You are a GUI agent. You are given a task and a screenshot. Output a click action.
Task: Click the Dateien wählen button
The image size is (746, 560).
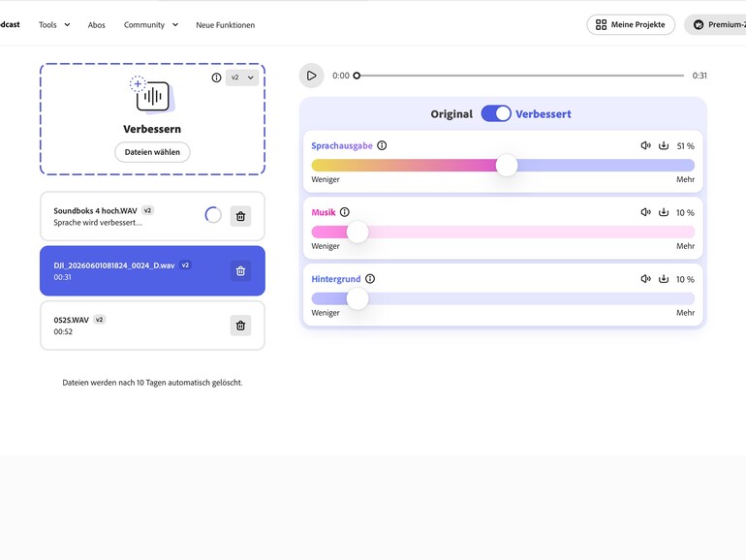tap(152, 152)
